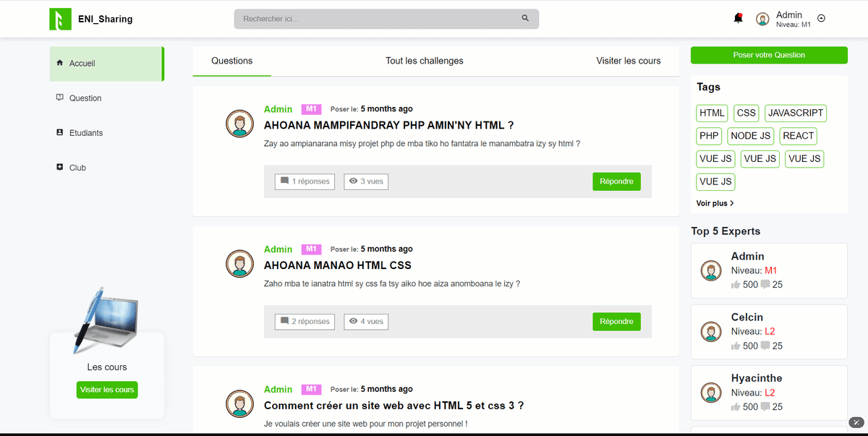Open the Etudiants icon in sidebar
The width and height of the screenshot is (868, 436).
[x=59, y=132]
